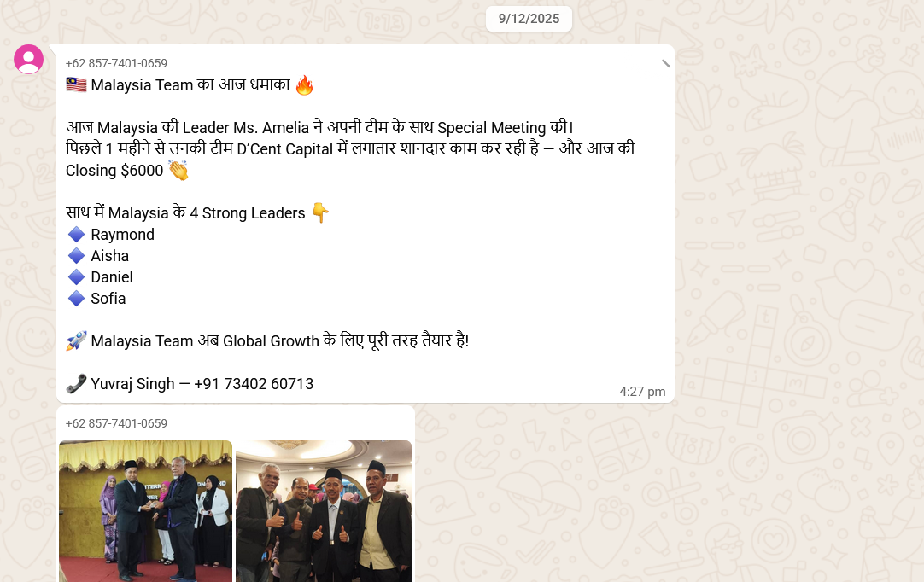
Task: Click the clapping hands emoji after $6000
Action: point(178,170)
